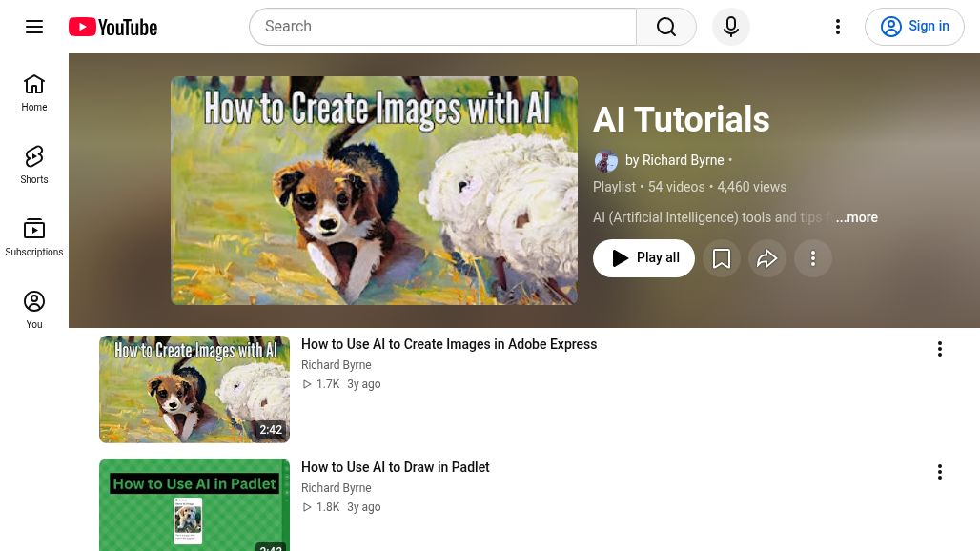This screenshot has width=980, height=551.
Task: Click the Play all button
Action: pyautogui.click(x=643, y=258)
